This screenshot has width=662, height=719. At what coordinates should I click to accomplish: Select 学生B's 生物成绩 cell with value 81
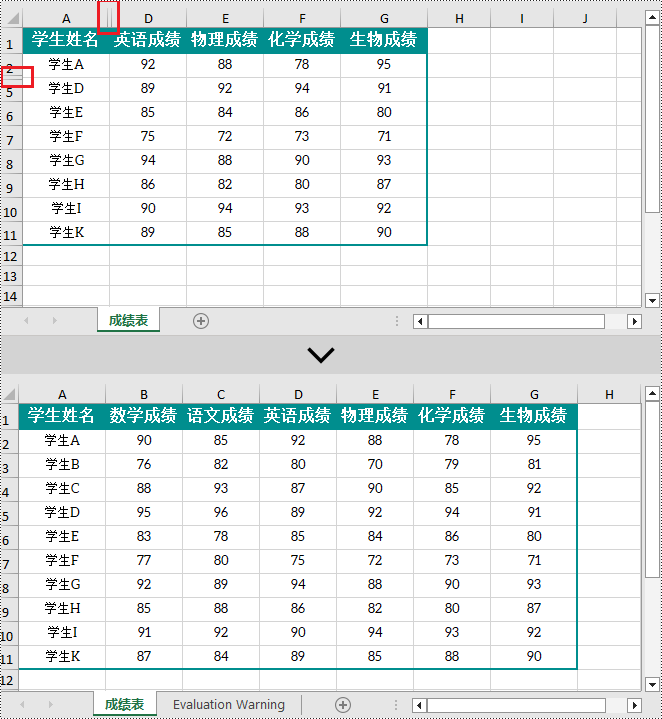point(534,465)
